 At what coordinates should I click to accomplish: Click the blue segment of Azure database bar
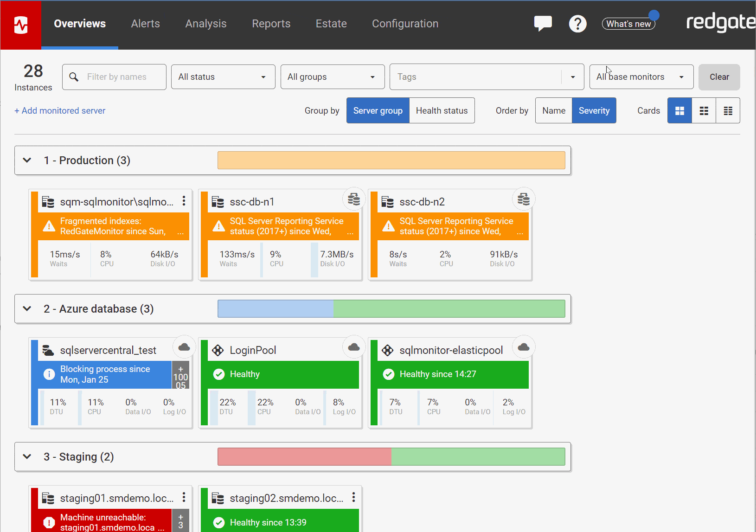275,309
